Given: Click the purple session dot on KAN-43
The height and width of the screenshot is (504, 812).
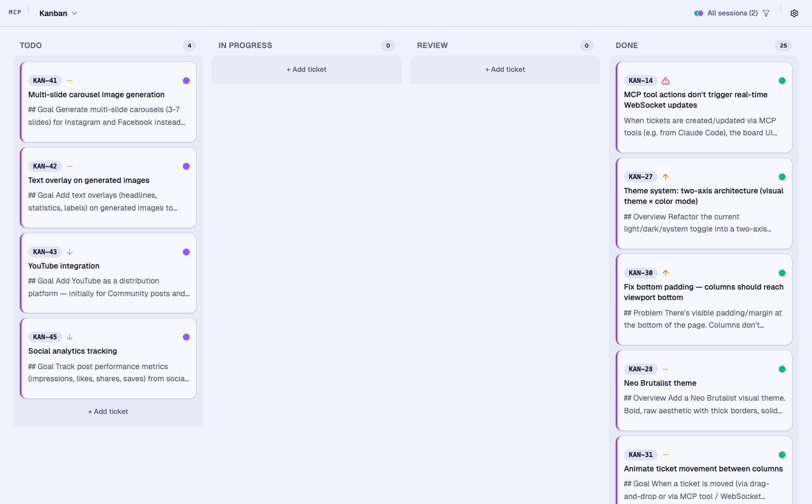Looking at the screenshot, I should [186, 252].
